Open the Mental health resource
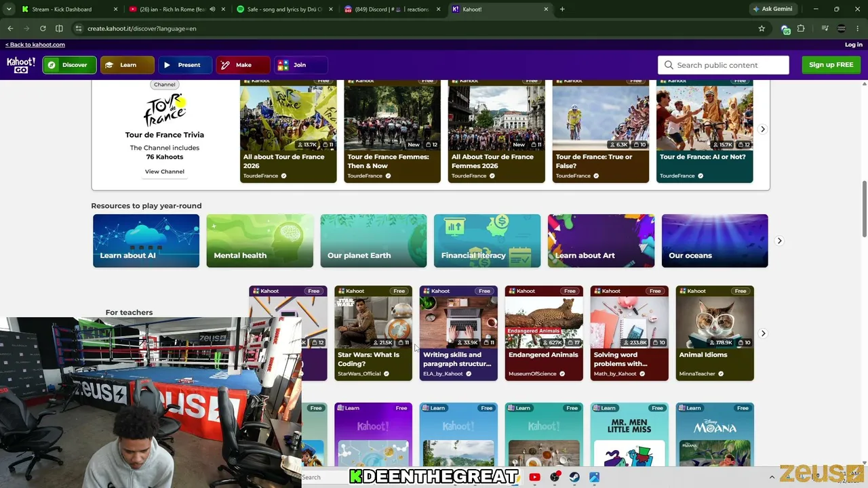This screenshot has width=868, height=488. (260, 241)
